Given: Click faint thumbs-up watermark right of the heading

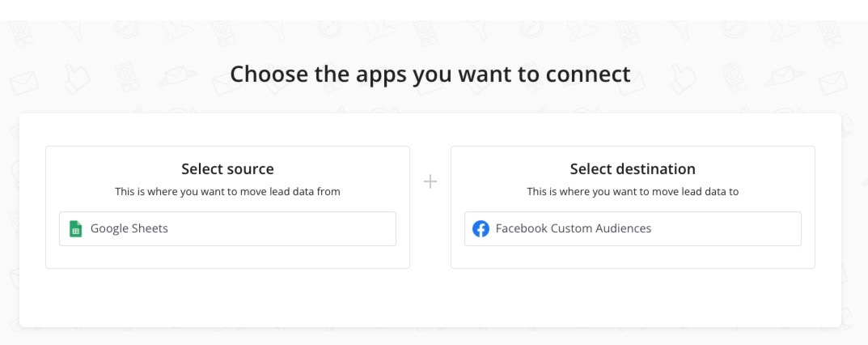Looking at the screenshot, I should 683,79.
